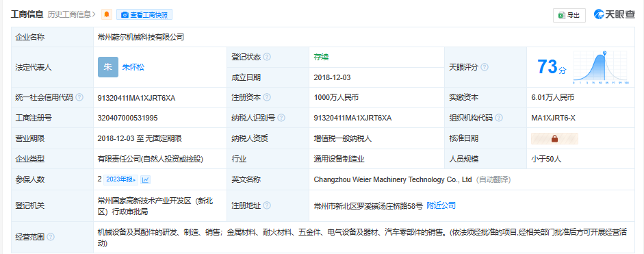Show help for 经营范围
This screenshot has width=644, height=254.
coord(51,237)
